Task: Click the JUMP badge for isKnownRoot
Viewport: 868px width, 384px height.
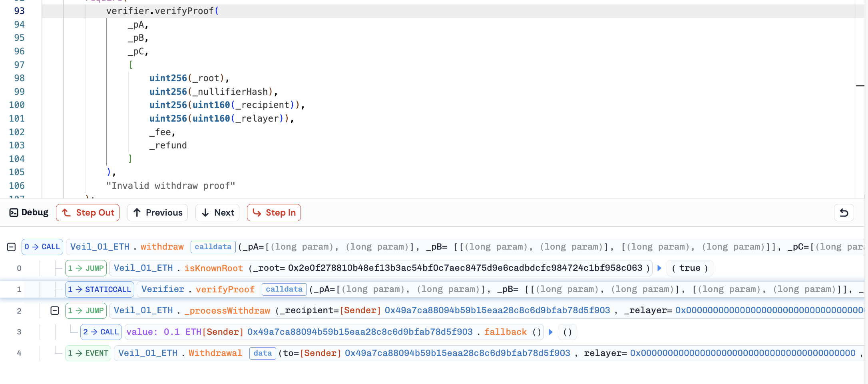Action: tap(86, 268)
